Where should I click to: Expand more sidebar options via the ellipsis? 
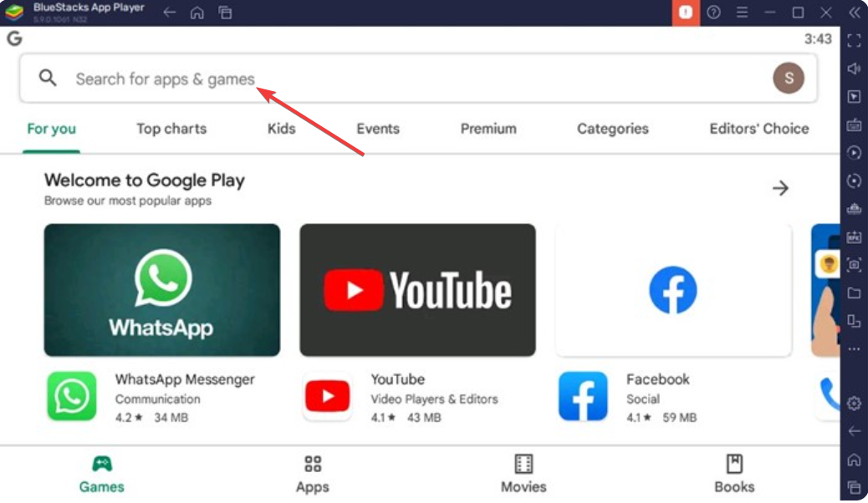point(852,351)
